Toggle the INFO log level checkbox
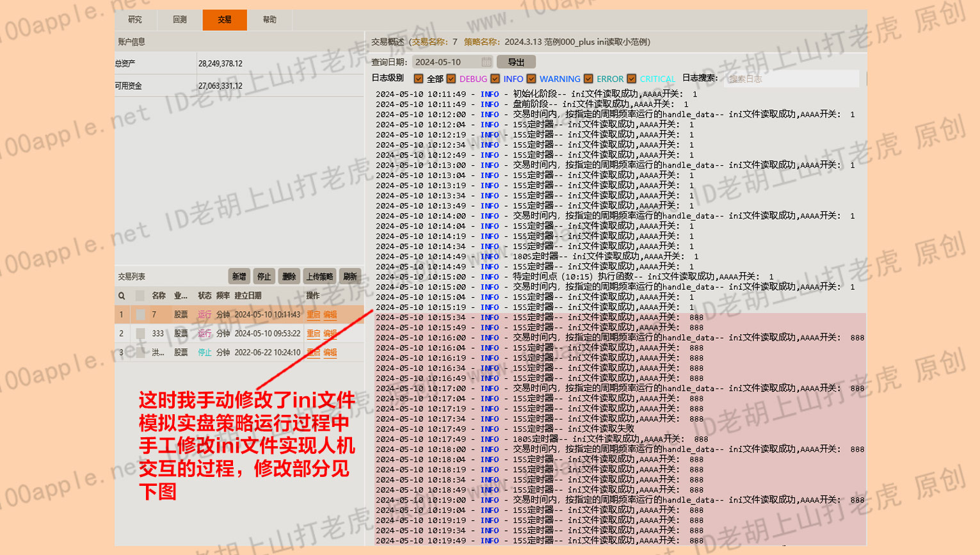This screenshot has width=980, height=555. point(495,79)
